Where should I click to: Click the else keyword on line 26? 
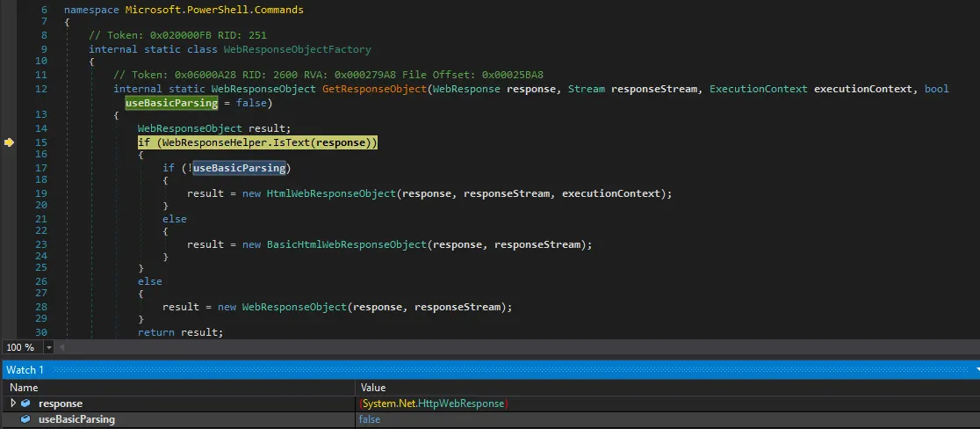[x=150, y=281]
